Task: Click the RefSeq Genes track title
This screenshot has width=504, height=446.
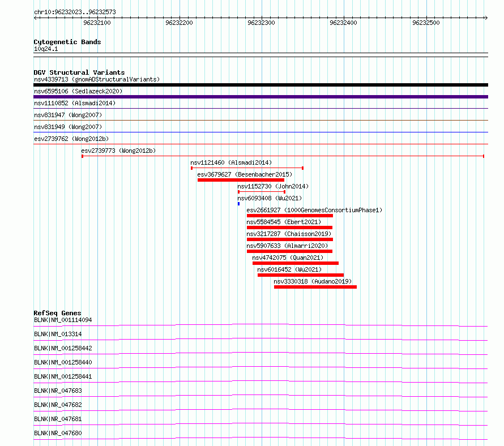Action: click(x=57, y=313)
